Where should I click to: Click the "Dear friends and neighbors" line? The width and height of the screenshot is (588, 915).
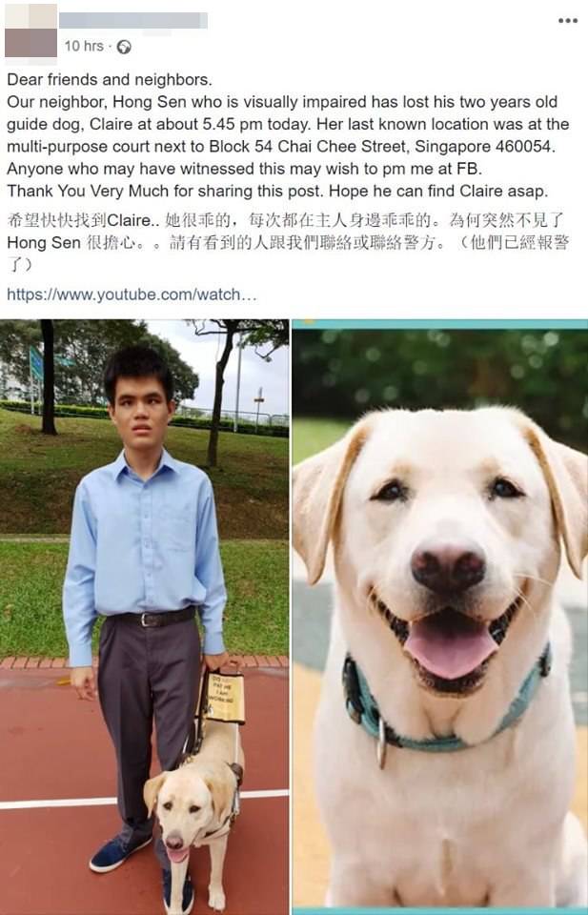pyautogui.click(x=110, y=80)
